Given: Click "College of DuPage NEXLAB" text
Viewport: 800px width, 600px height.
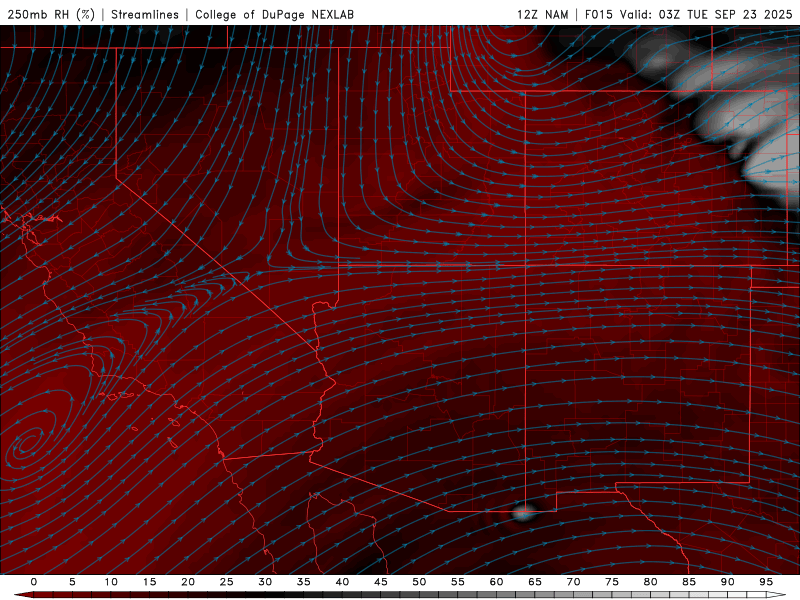Looking at the screenshot, I should [274, 14].
